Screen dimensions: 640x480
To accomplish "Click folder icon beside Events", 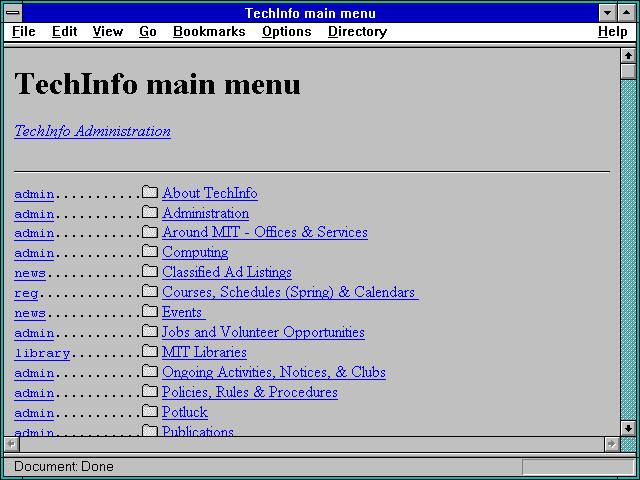I will 150,311.
